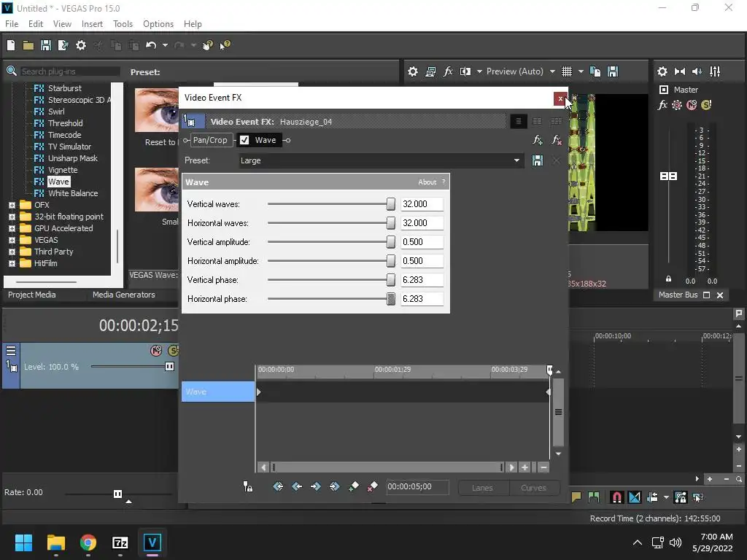Open the File menu

[x=12, y=24]
